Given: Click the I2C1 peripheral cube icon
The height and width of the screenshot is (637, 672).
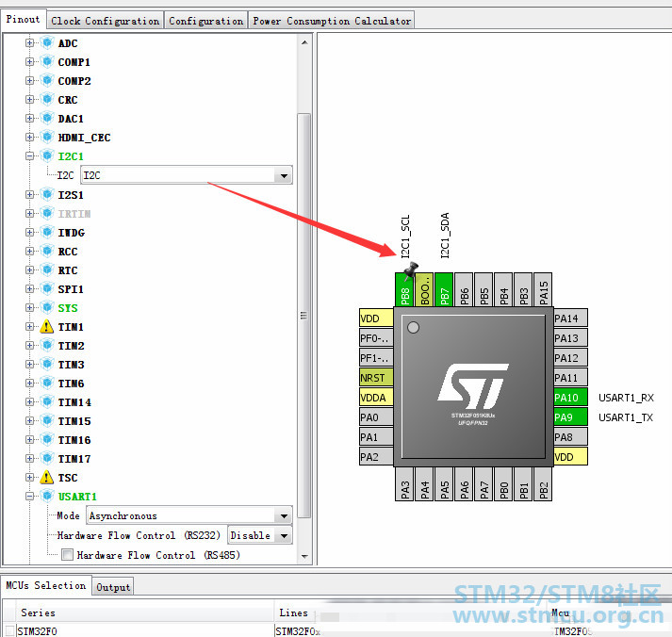Looking at the screenshot, I should click(47, 155).
